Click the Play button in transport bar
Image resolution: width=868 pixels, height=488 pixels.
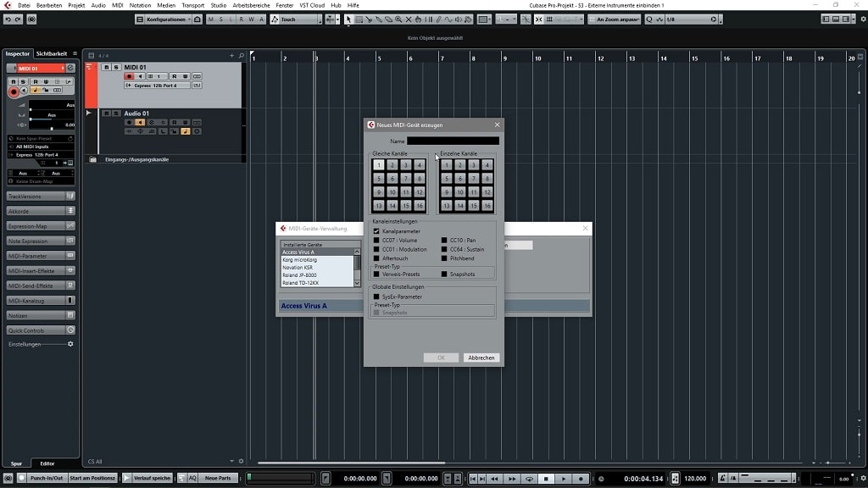tap(564, 479)
